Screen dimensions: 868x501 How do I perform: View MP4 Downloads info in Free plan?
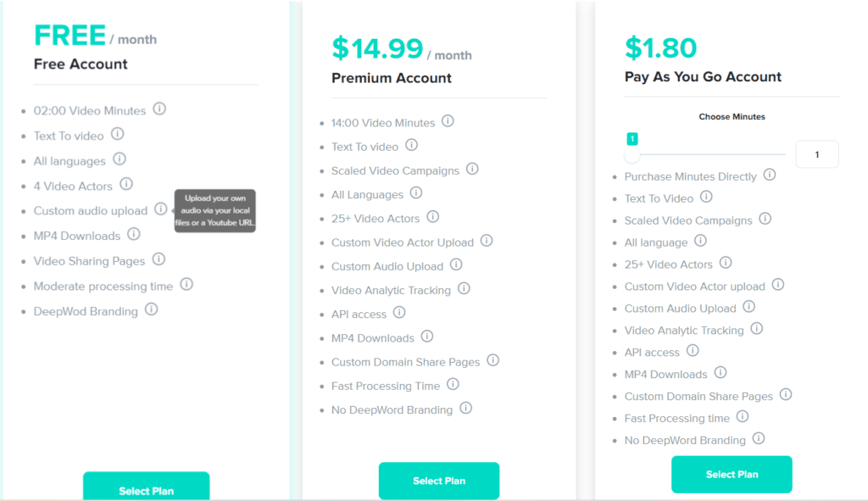point(134,236)
